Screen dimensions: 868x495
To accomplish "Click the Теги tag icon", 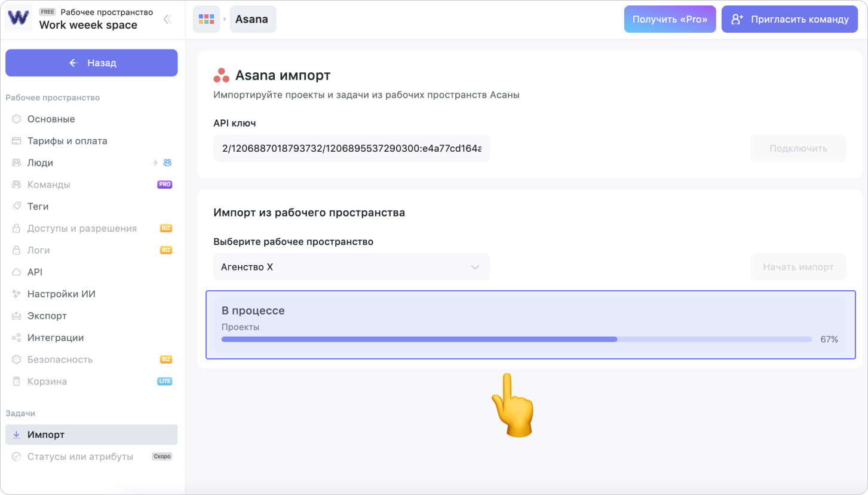I will click(x=17, y=207).
